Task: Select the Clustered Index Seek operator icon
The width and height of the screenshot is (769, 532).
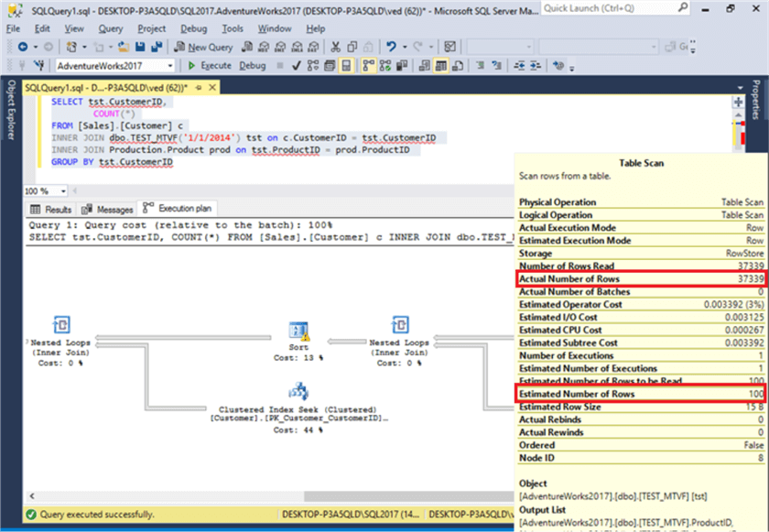Action: click(x=298, y=393)
